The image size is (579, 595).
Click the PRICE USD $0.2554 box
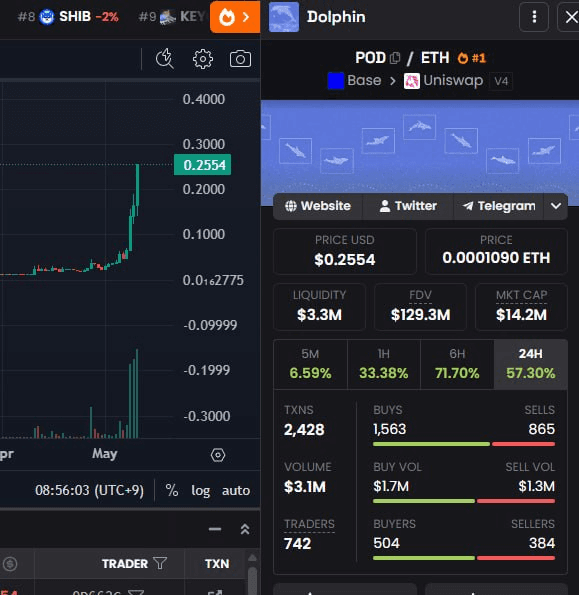tap(345, 251)
